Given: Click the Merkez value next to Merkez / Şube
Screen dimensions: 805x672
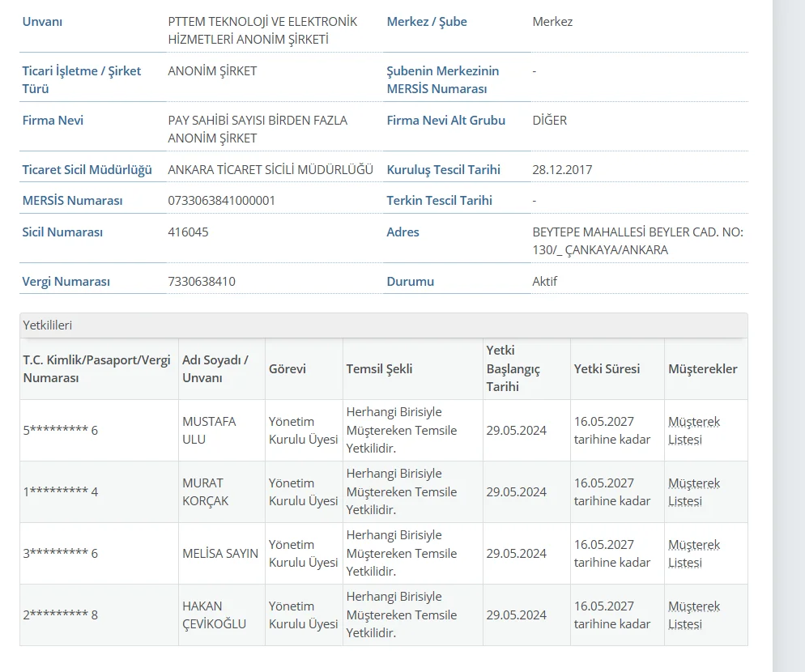Looking at the screenshot, I should coord(552,22).
